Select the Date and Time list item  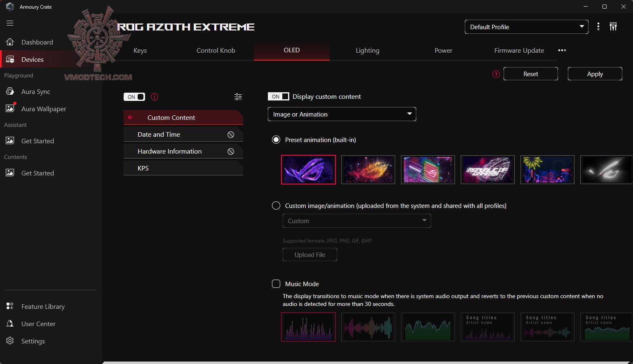tap(183, 135)
